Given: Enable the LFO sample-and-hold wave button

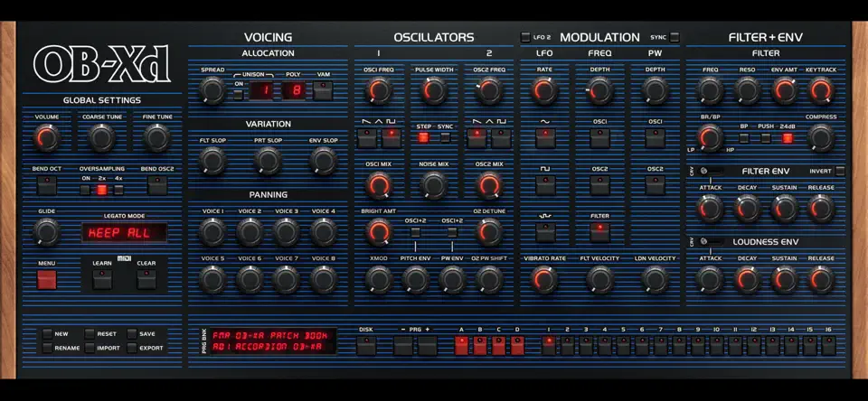Looking at the screenshot, I should [x=545, y=232].
